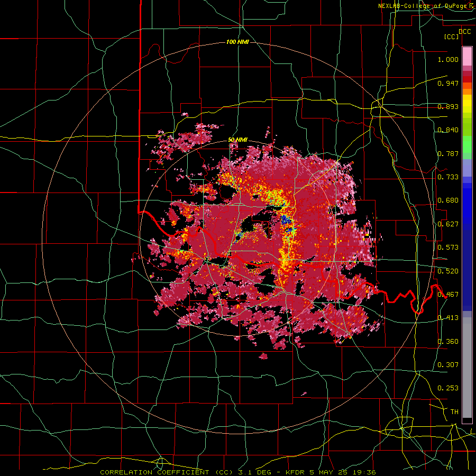Viewport: 476px width, 476px height.
Task: Click the 0.467 scale value
Action: [448, 295]
